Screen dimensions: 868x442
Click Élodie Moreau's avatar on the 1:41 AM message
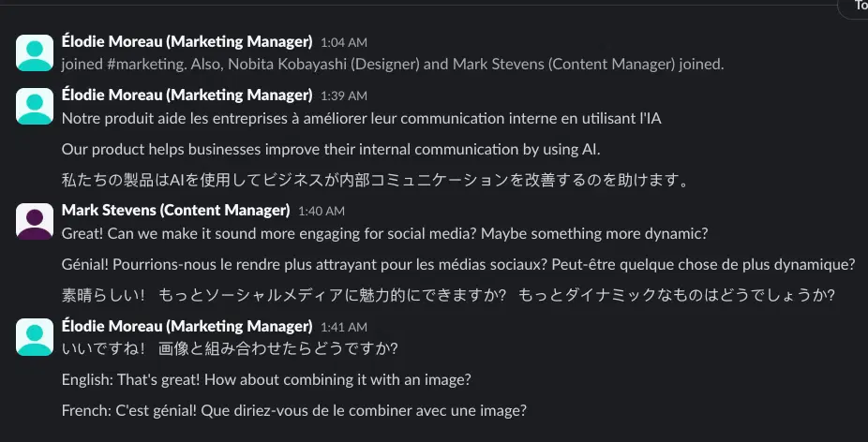click(35, 337)
